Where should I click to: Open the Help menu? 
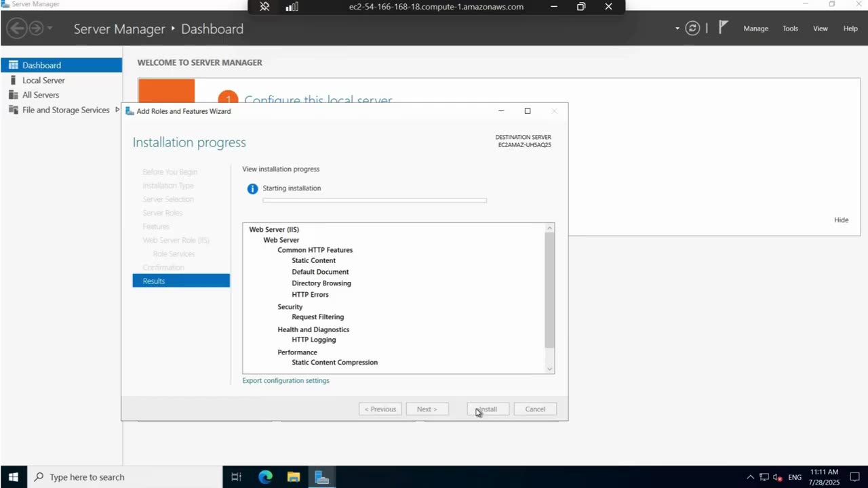point(850,28)
